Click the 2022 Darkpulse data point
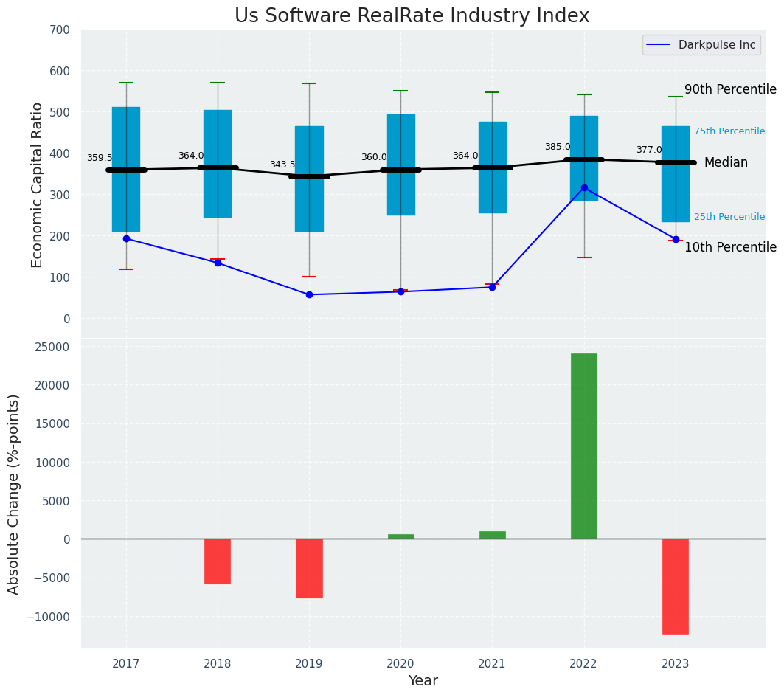This screenshot has width=784, height=695. pyautogui.click(x=584, y=188)
